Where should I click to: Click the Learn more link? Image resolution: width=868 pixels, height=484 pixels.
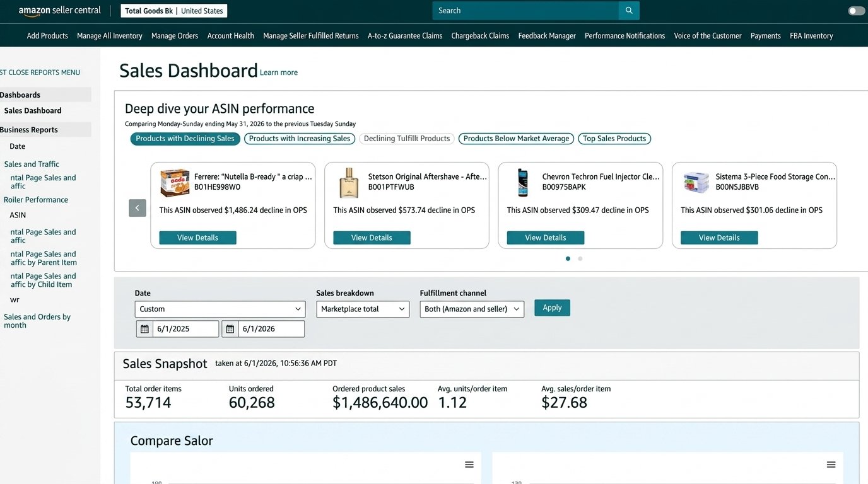pyautogui.click(x=279, y=72)
